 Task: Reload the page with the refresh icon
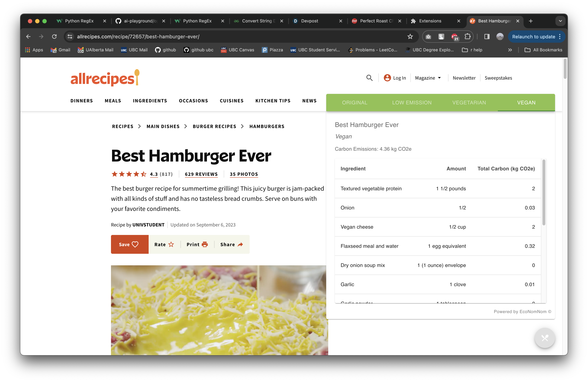tap(54, 37)
